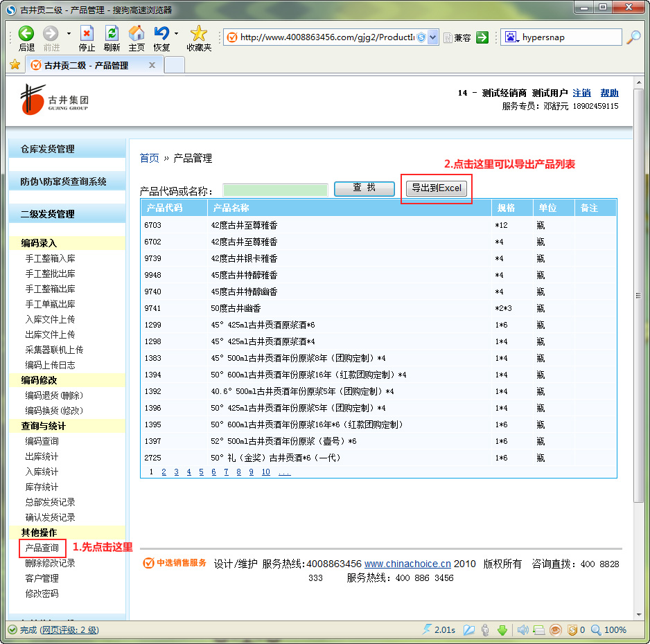Click the 导出到Excel button

click(437, 188)
